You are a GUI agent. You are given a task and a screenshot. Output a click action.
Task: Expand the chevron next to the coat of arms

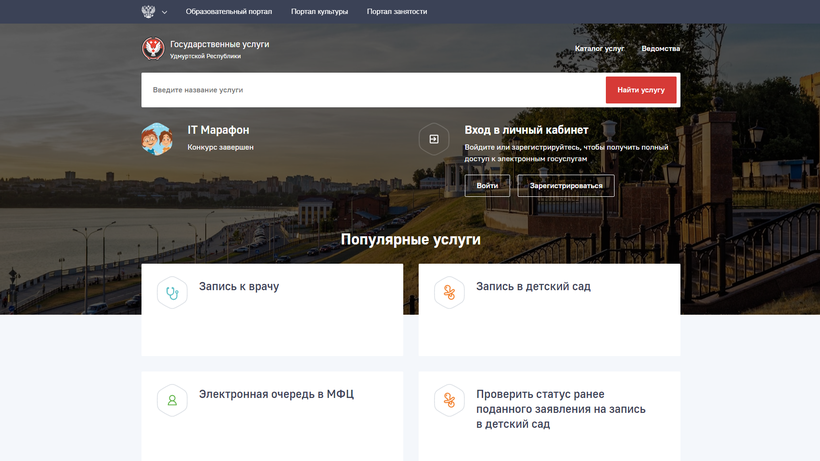coord(164,12)
